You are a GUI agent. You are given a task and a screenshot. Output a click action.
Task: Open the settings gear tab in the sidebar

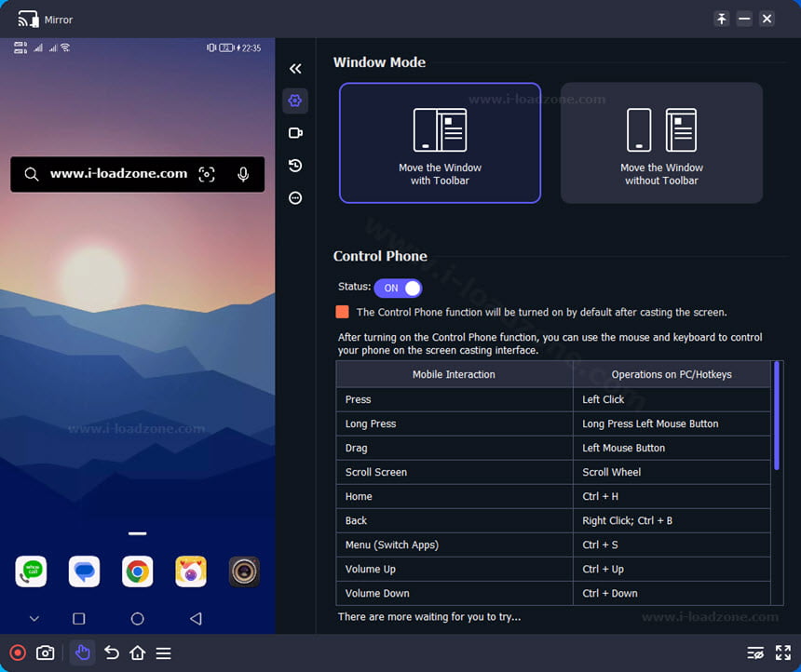[x=295, y=101]
